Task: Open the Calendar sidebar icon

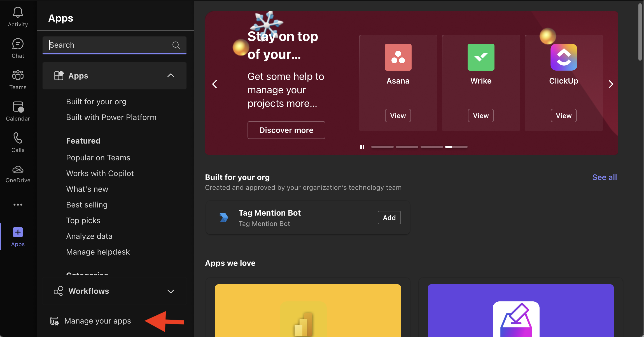Action: (18, 107)
